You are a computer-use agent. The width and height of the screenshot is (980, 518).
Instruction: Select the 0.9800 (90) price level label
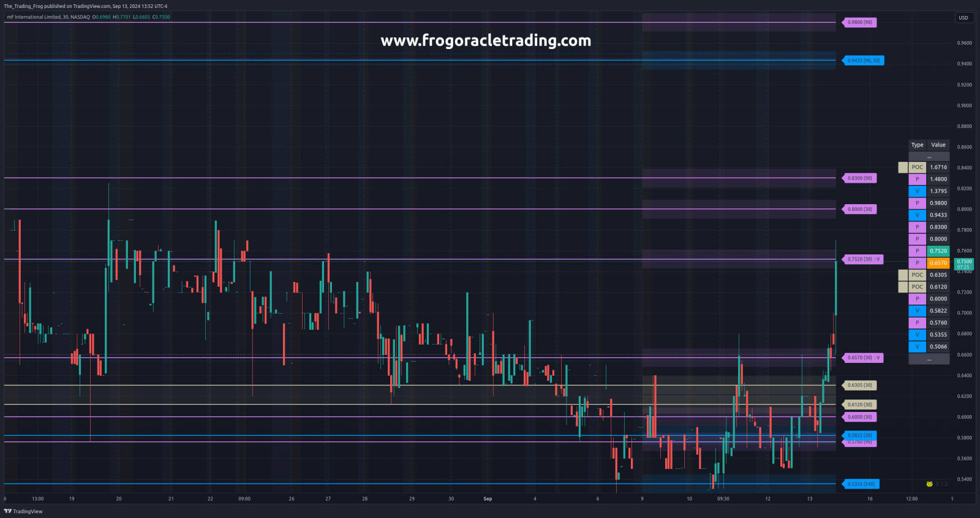pos(860,23)
